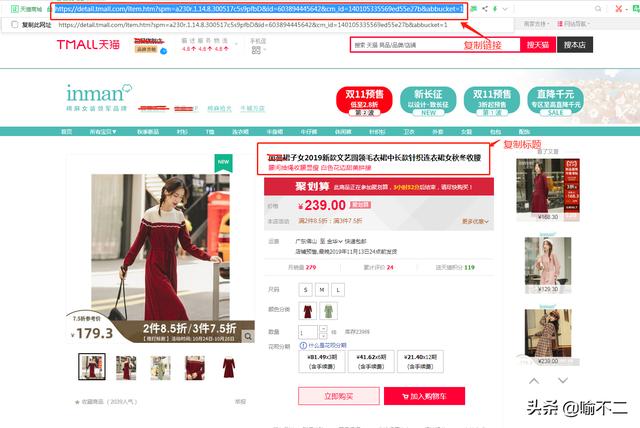Screen dimensions: 640x428
Task: Increase quantity with the stepper up arrow
Action: pos(323,328)
